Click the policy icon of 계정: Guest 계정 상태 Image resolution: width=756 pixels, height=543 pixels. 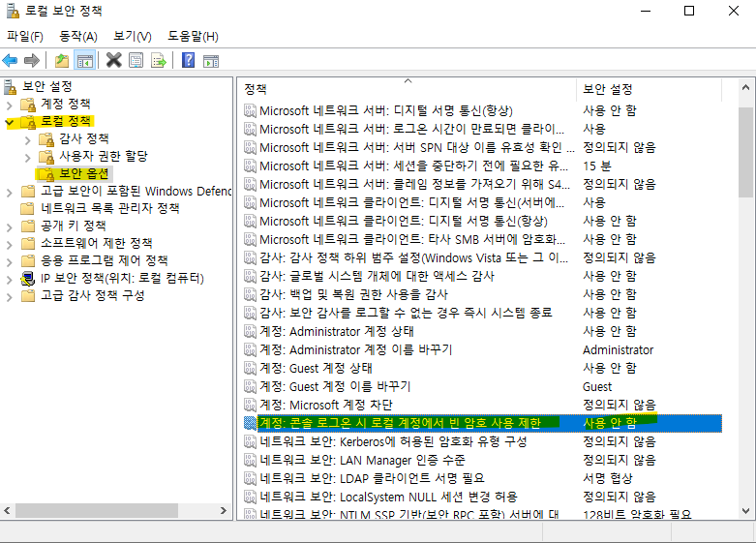click(x=250, y=369)
